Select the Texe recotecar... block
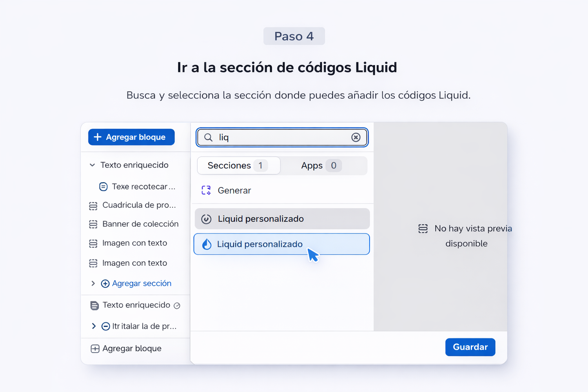 143,187
